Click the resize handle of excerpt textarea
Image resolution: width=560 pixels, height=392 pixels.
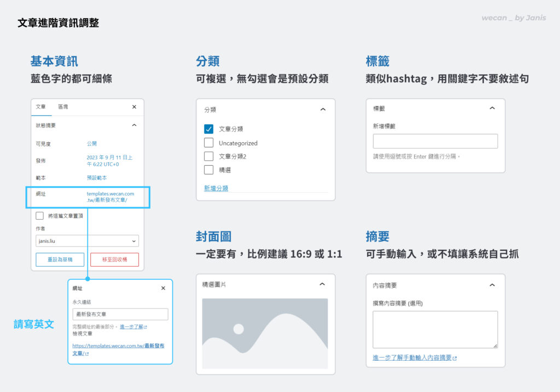[x=495, y=346]
